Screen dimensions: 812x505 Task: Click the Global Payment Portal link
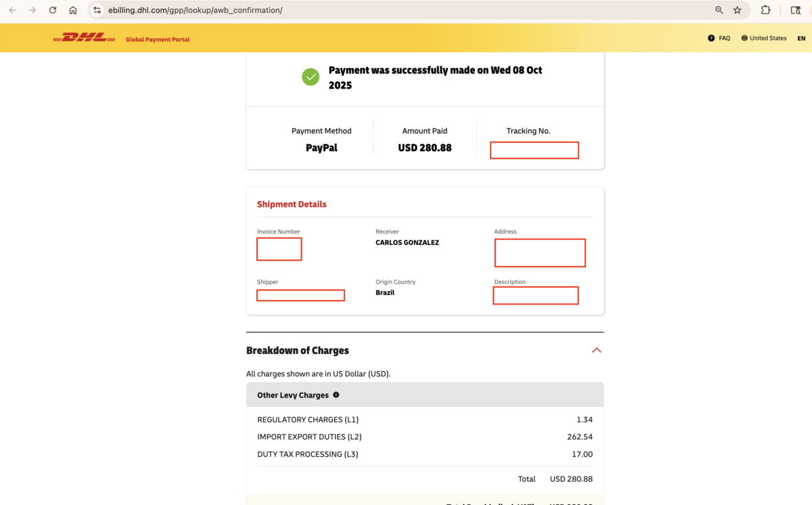[158, 40]
